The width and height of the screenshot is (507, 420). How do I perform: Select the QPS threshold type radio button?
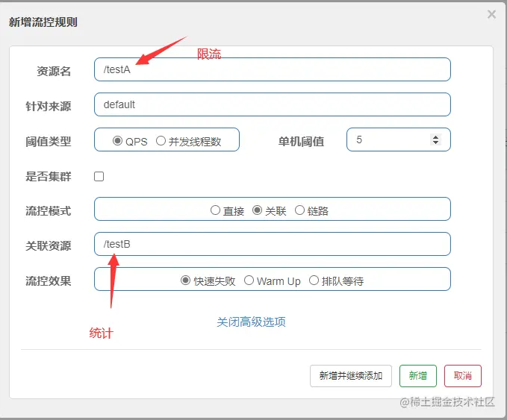117,140
